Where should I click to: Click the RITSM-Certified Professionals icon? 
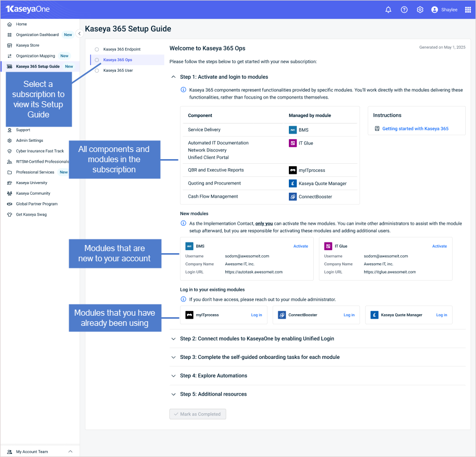click(10, 162)
